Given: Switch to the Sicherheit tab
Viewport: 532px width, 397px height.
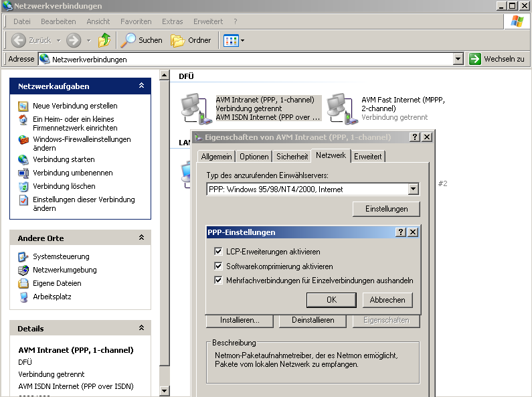Looking at the screenshot, I should [292, 157].
